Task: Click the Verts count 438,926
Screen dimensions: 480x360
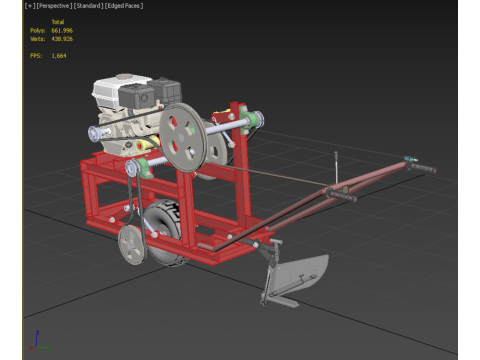Action: pos(62,39)
